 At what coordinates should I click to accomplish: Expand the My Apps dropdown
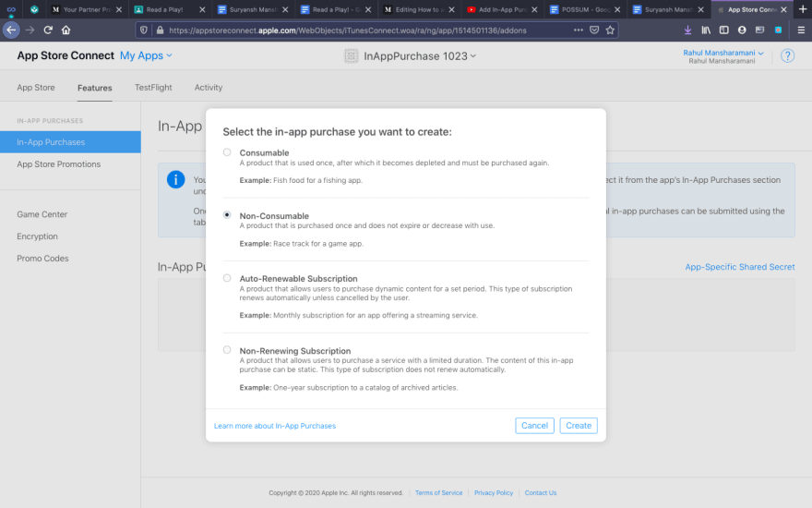point(146,55)
